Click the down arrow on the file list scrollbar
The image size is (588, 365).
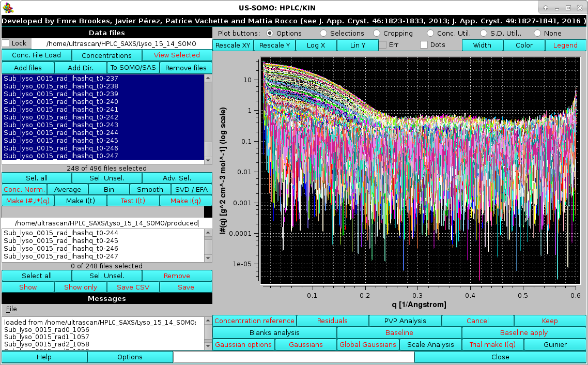[x=209, y=161]
